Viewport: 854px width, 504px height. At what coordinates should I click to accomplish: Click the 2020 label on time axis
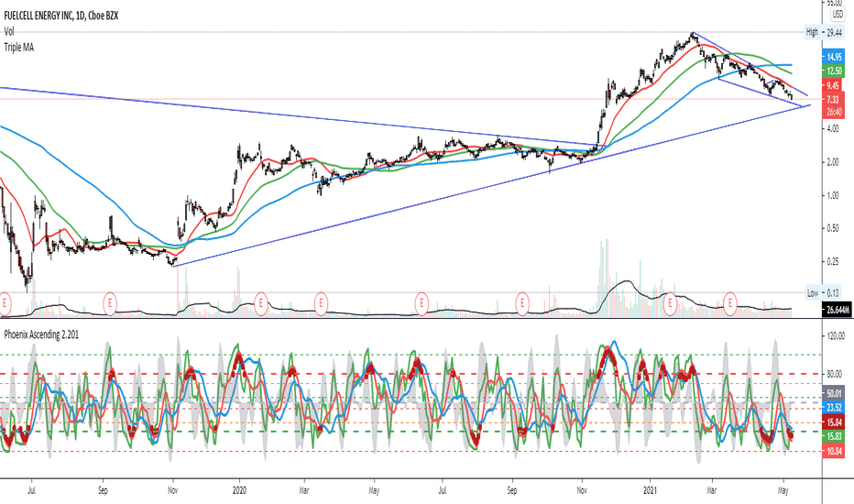point(239,490)
